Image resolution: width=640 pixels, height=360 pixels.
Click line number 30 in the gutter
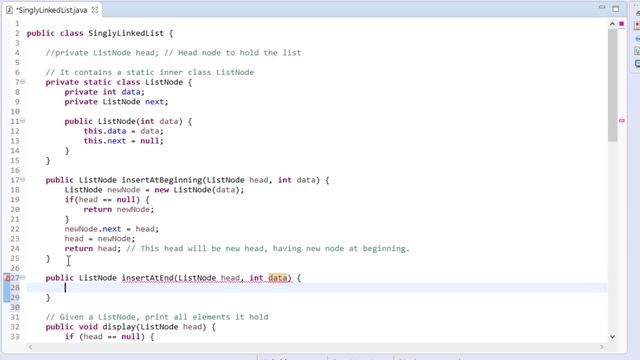coord(15,307)
